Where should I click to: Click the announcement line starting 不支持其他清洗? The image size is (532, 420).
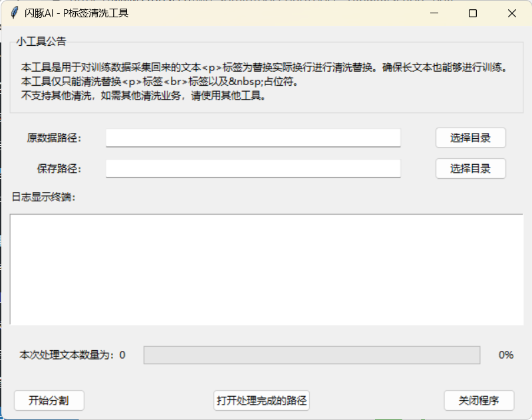click(143, 96)
